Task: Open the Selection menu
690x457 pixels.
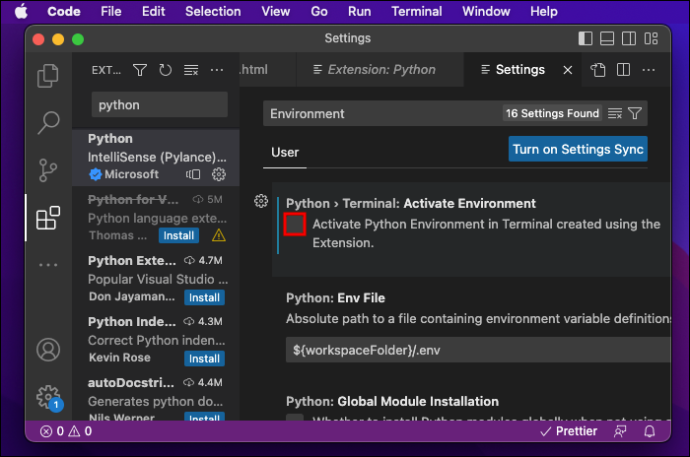Action: coord(213,11)
